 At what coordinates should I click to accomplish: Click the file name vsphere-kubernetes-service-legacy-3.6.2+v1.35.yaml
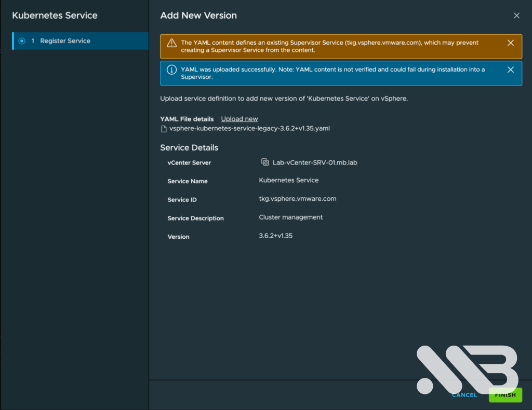pos(249,128)
